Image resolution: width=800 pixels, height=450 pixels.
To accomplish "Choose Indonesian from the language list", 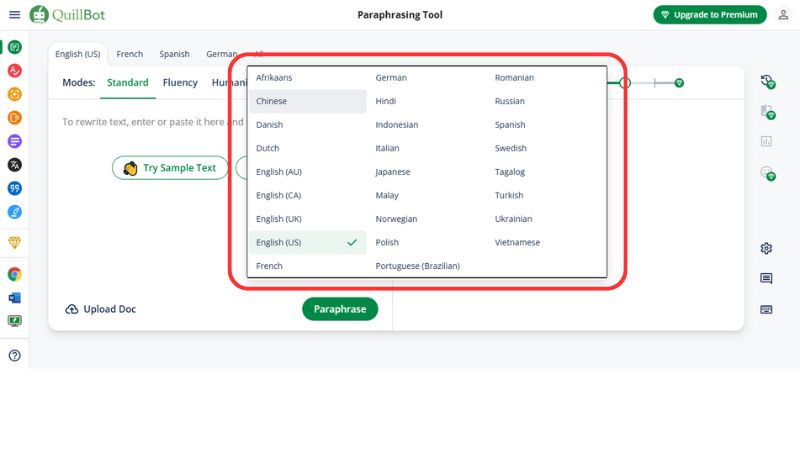I will coord(428,124).
